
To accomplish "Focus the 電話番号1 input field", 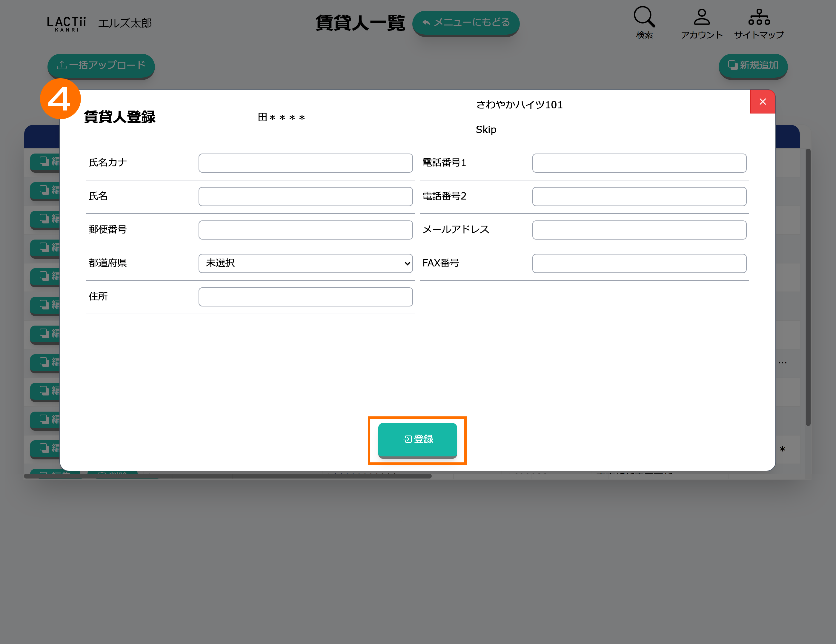I will tap(639, 163).
